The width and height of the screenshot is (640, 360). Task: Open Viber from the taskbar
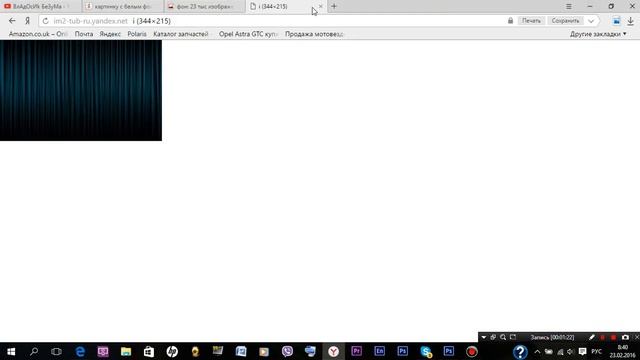coord(287,351)
